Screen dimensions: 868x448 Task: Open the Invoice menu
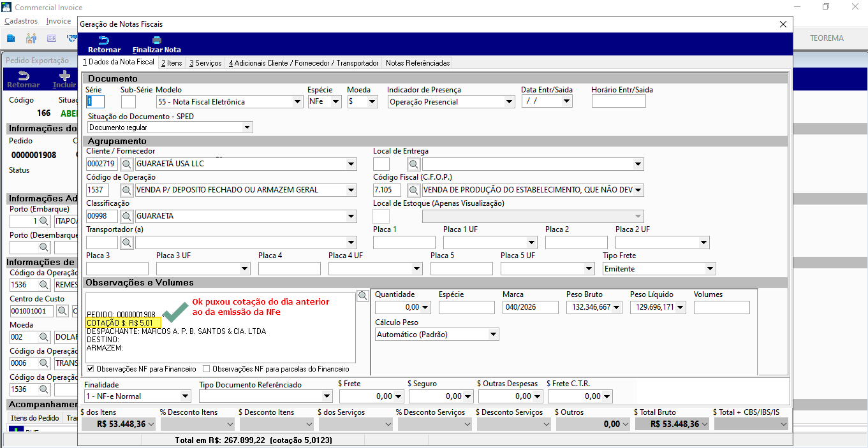point(59,21)
